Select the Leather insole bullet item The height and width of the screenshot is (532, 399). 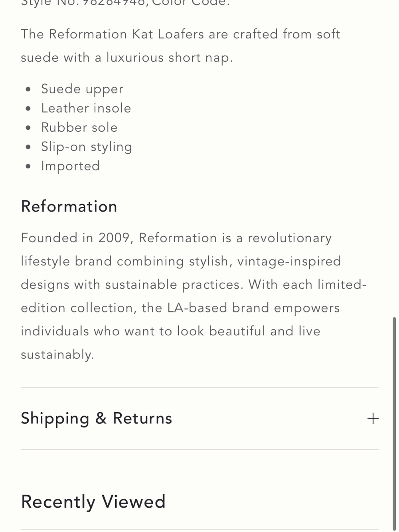click(x=86, y=108)
